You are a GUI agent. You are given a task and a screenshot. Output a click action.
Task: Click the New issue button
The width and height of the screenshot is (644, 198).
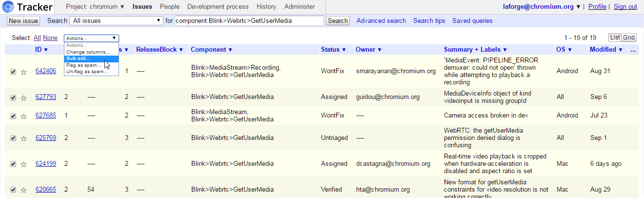click(x=23, y=20)
